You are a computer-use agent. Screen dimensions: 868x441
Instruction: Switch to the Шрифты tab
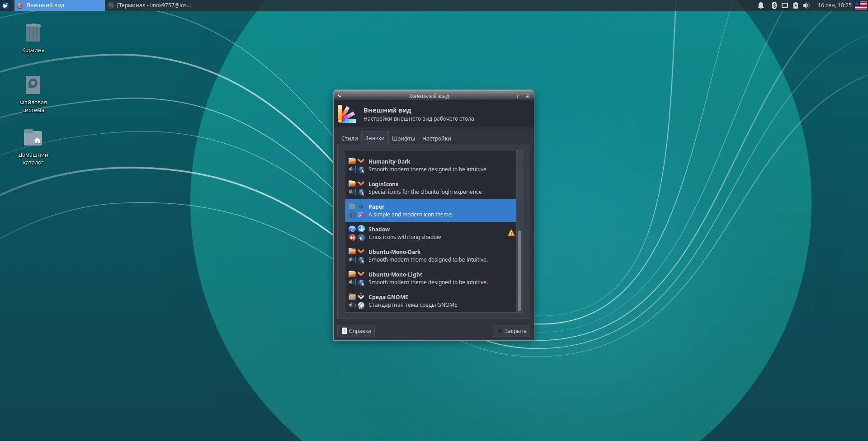pyautogui.click(x=403, y=139)
